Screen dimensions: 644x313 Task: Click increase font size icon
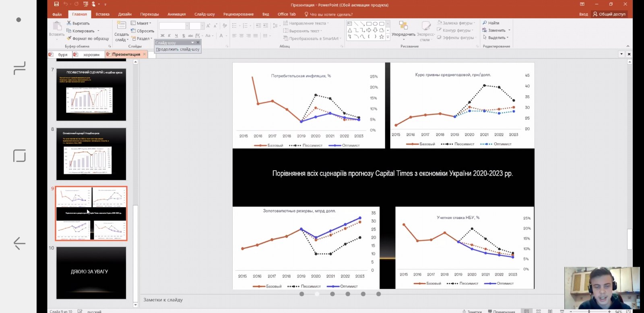click(208, 26)
